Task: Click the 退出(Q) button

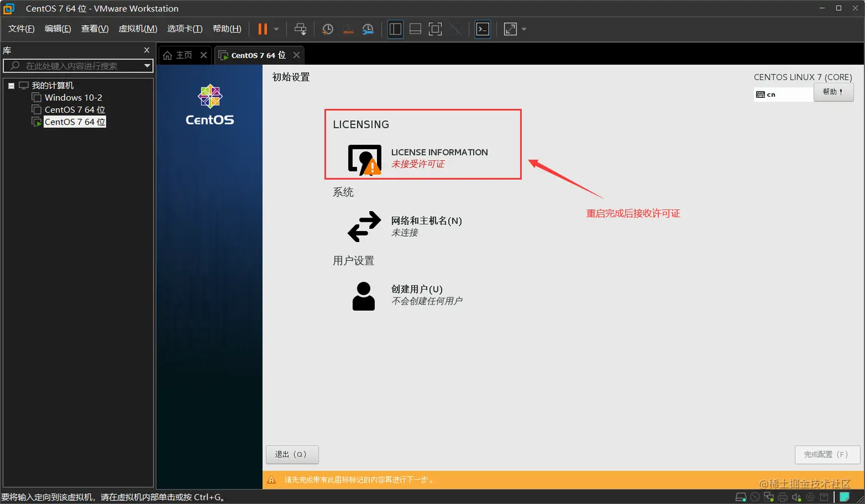Action: [292, 455]
